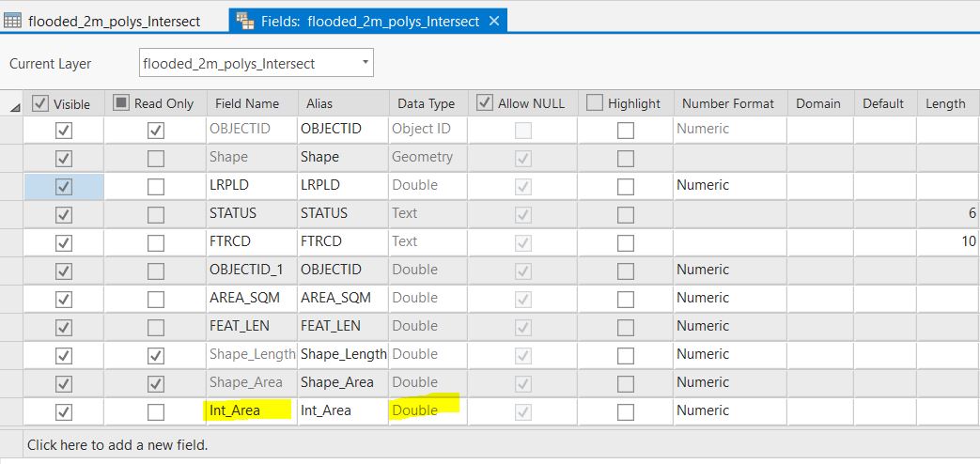Image resolution: width=980 pixels, height=464 pixels.
Task: Select the FTRCD alias cell
Action: [342, 241]
